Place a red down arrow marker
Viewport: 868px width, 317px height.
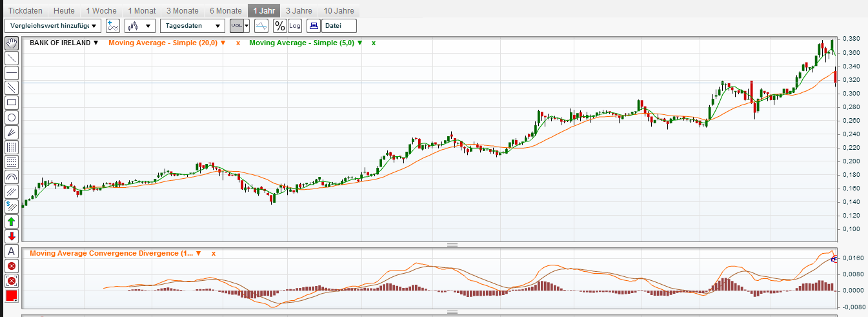pyautogui.click(x=12, y=236)
